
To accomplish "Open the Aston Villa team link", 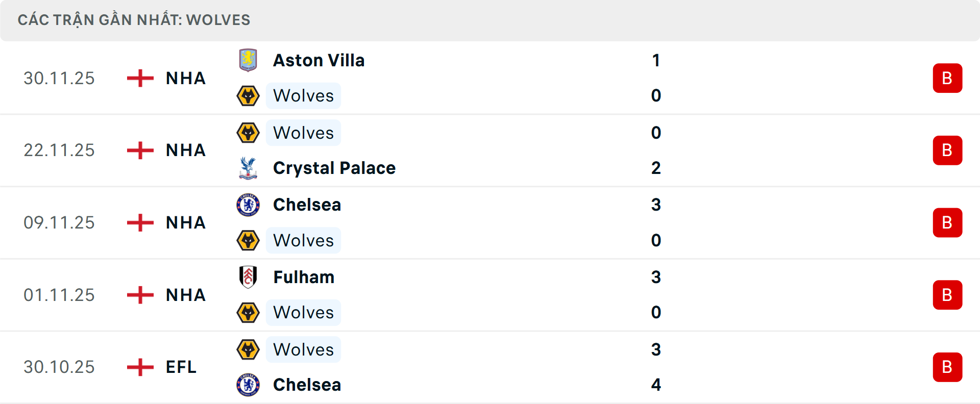I will click(x=318, y=60).
